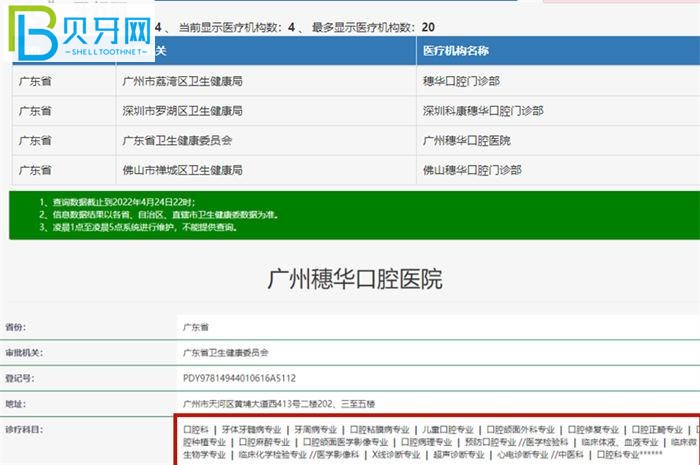The image size is (700, 465).
Task: Click the 口腔修复专业 item
Action: pos(593,429)
